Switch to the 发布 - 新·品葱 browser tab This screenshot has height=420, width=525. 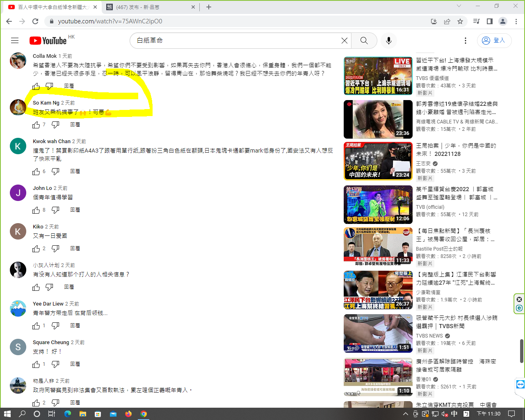click(x=150, y=7)
